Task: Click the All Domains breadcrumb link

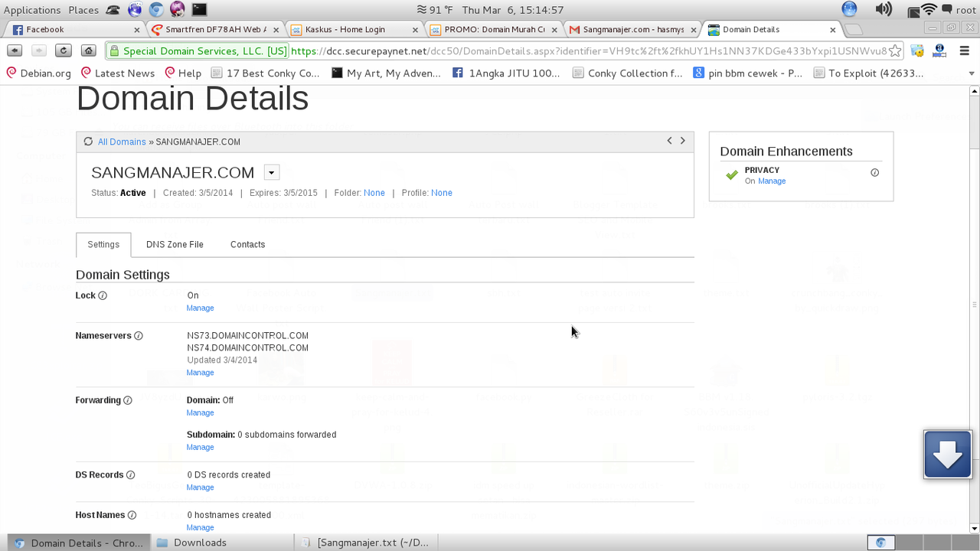Action: coord(122,142)
